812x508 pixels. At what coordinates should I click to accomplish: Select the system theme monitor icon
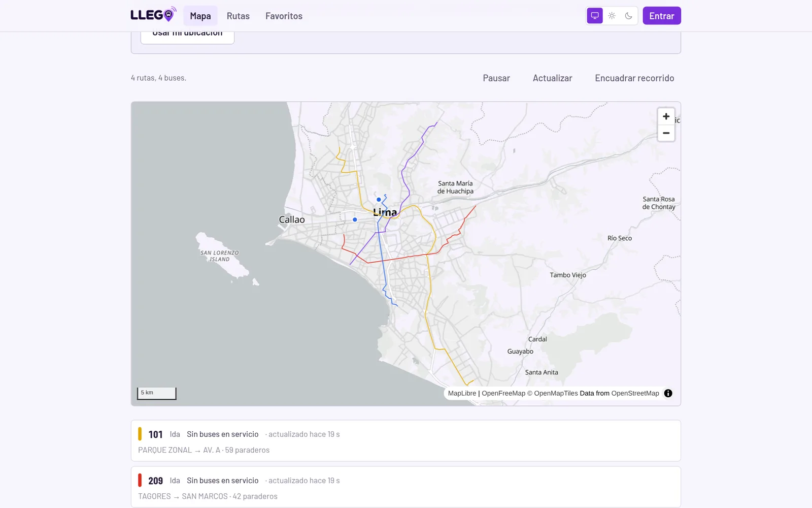coord(595,16)
